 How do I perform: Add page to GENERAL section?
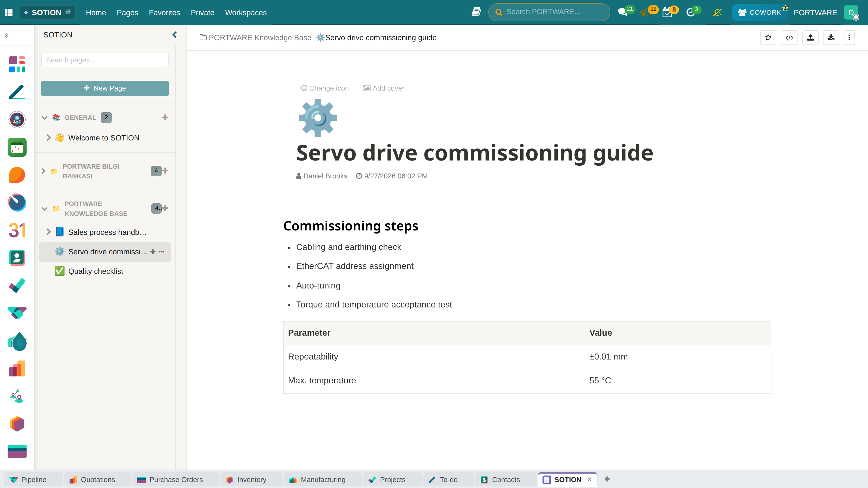(x=165, y=117)
